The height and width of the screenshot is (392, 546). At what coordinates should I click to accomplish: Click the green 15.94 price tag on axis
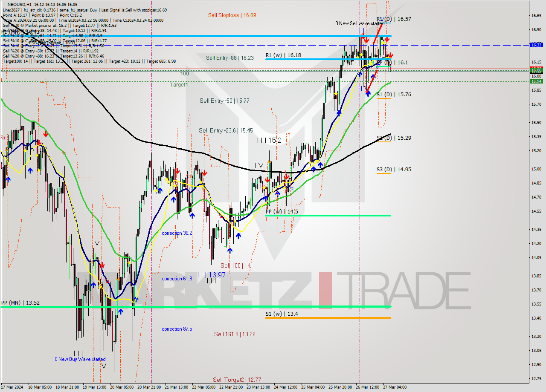pyautogui.click(x=536, y=81)
